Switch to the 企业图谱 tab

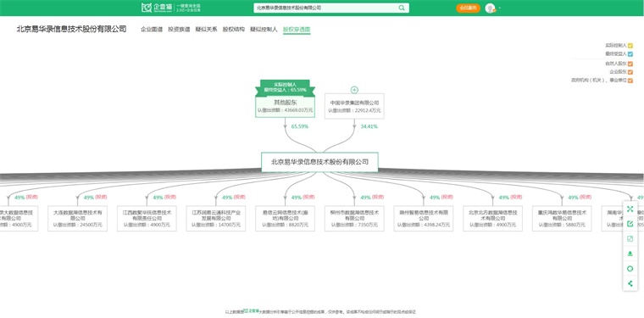pyautogui.click(x=152, y=30)
